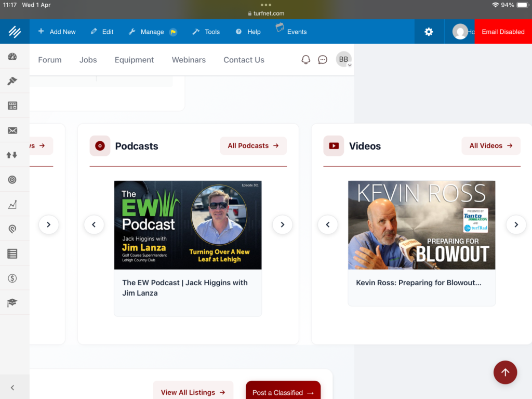Open the settings gear in the admin bar
Image resolution: width=532 pixels, height=399 pixels.
(x=429, y=32)
